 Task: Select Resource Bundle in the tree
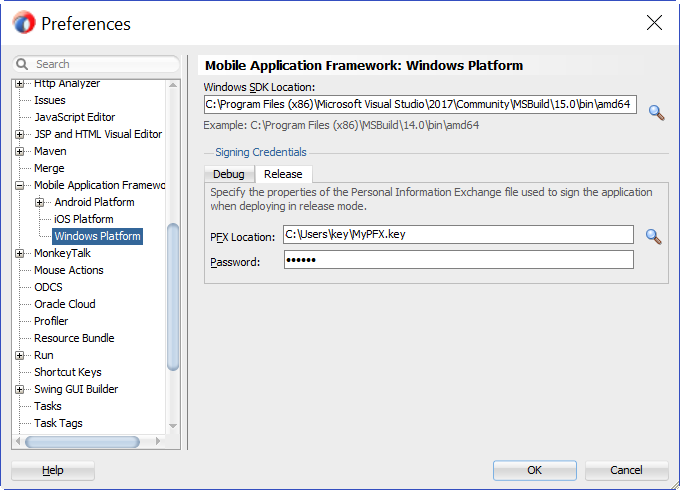coord(74,338)
